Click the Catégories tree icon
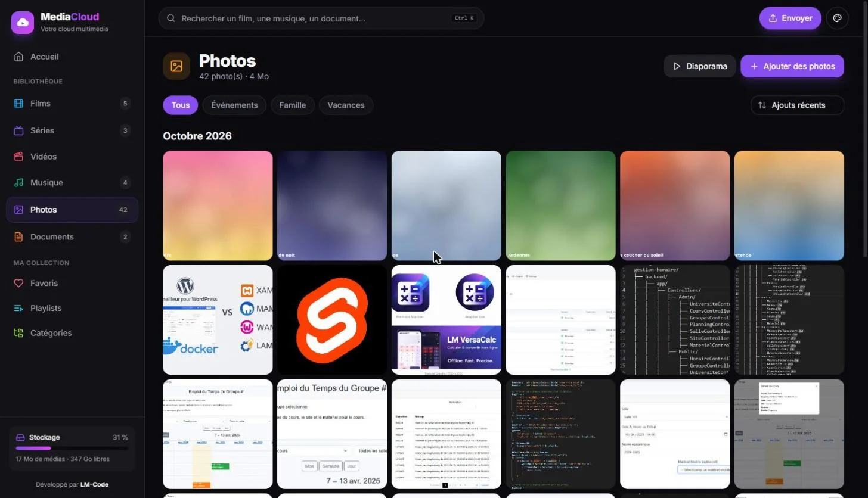The width and height of the screenshot is (868, 498). 19,334
